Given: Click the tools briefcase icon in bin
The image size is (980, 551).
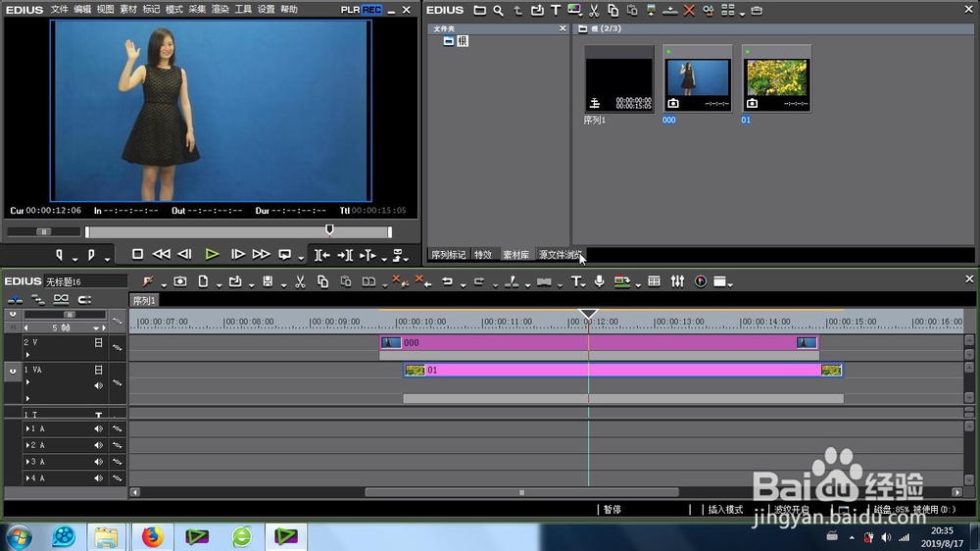Looking at the screenshot, I should click(757, 11).
